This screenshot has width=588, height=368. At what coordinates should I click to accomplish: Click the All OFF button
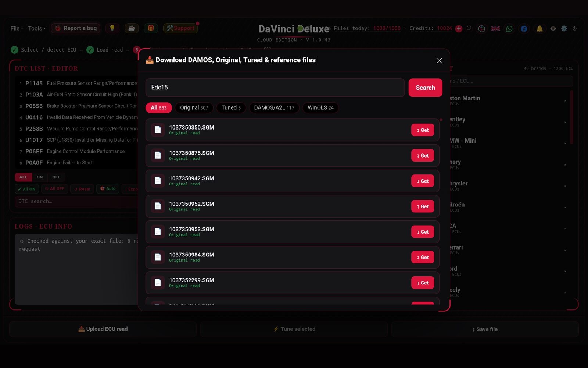coord(54,189)
